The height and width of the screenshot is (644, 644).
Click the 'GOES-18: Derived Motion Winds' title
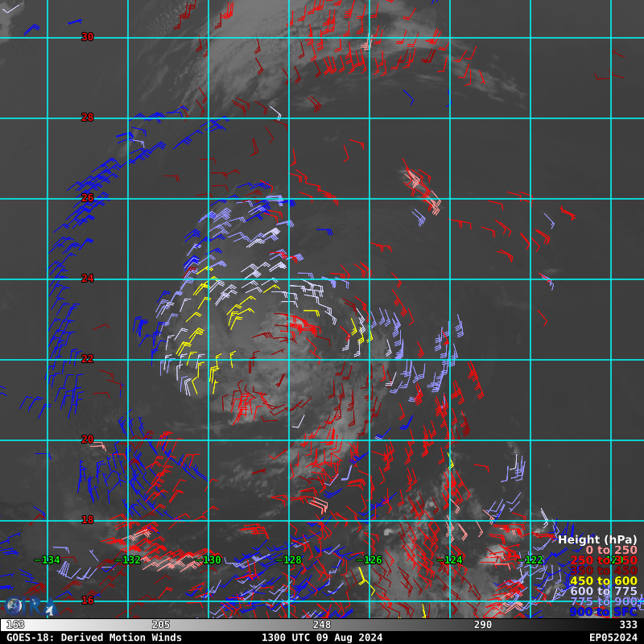(94, 638)
